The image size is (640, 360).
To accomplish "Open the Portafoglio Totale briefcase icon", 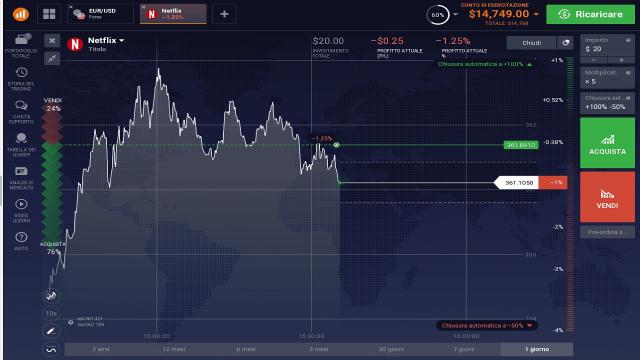I will click(x=21, y=40).
